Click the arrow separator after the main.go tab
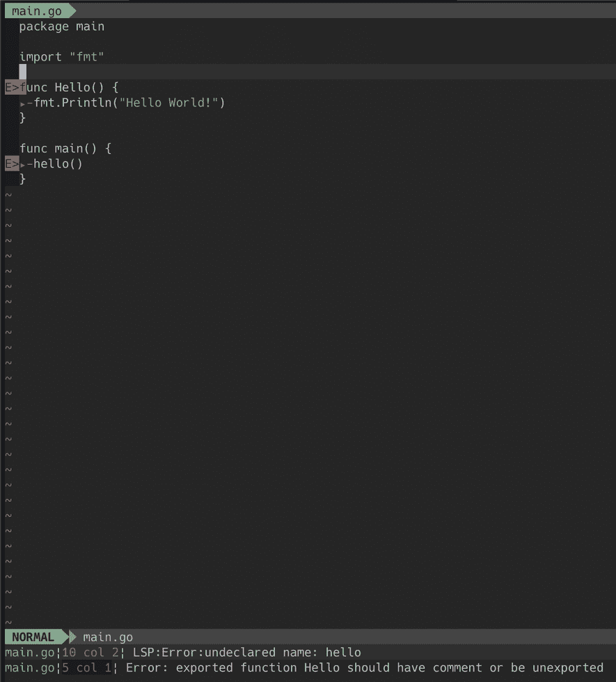Screen dimensions: 616x682 click(x=72, y=10)
